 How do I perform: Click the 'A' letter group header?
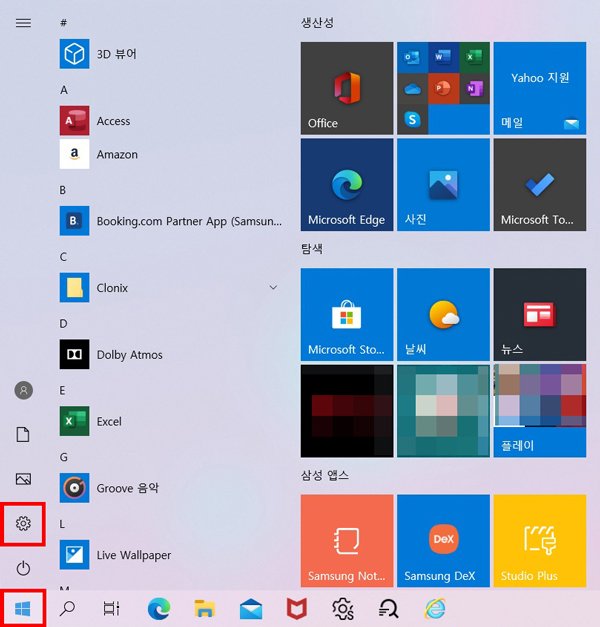[64, 90]
